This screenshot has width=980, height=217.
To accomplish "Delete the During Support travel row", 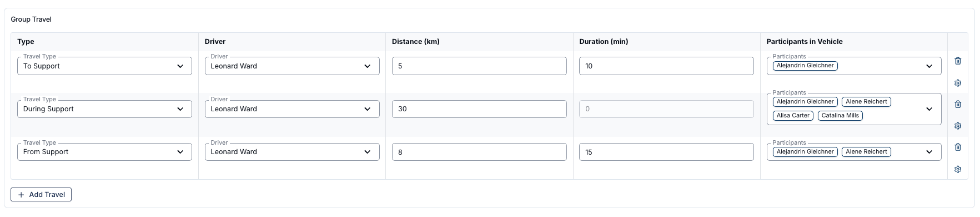I will click(x=958, y=104).
